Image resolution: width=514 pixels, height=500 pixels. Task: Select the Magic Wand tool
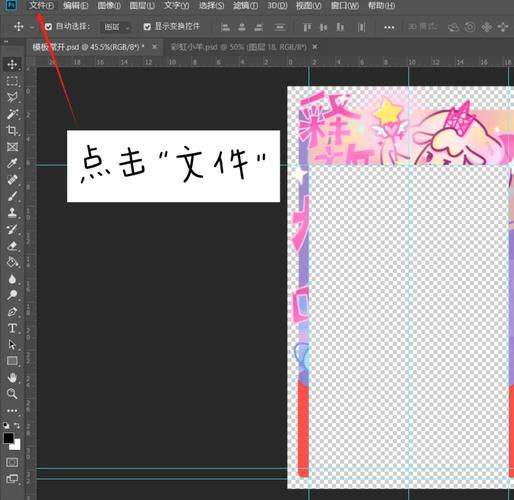pyautogui.click(x=12, y=114)
